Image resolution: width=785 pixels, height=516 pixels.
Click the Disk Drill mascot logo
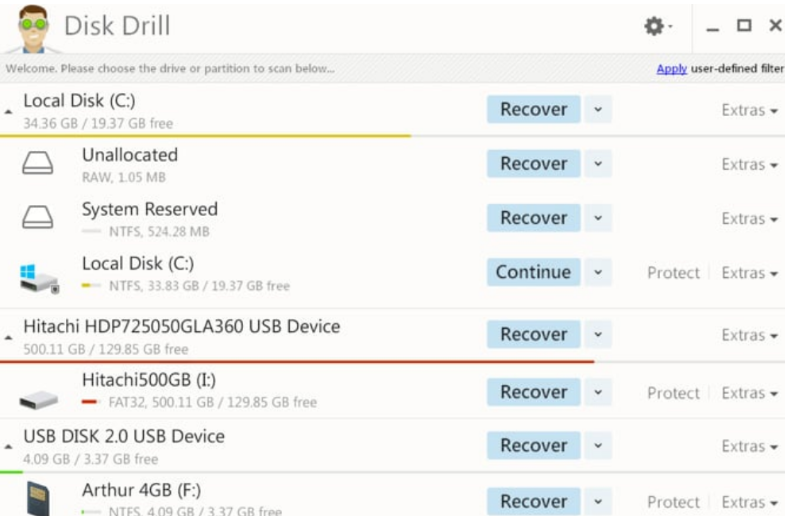click(27, 29)
